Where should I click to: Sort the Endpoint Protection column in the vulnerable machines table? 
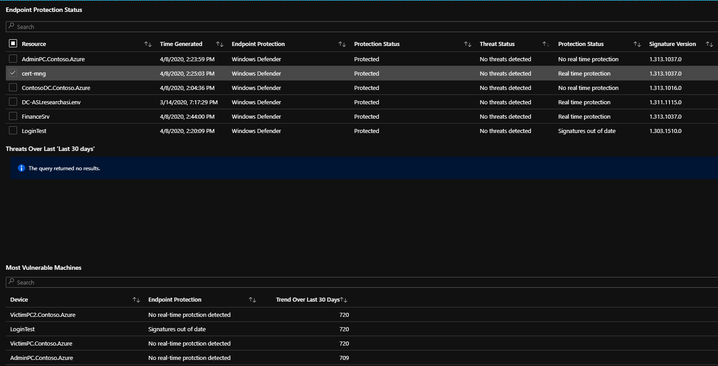click(252, 300)
